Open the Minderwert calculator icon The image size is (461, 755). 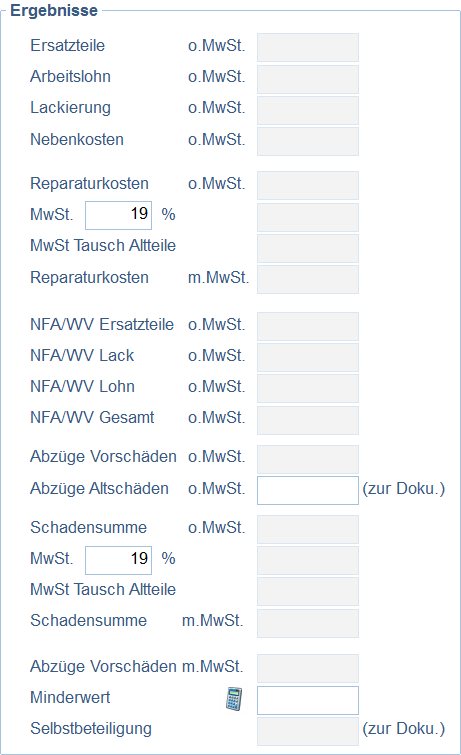coord(234,699)
